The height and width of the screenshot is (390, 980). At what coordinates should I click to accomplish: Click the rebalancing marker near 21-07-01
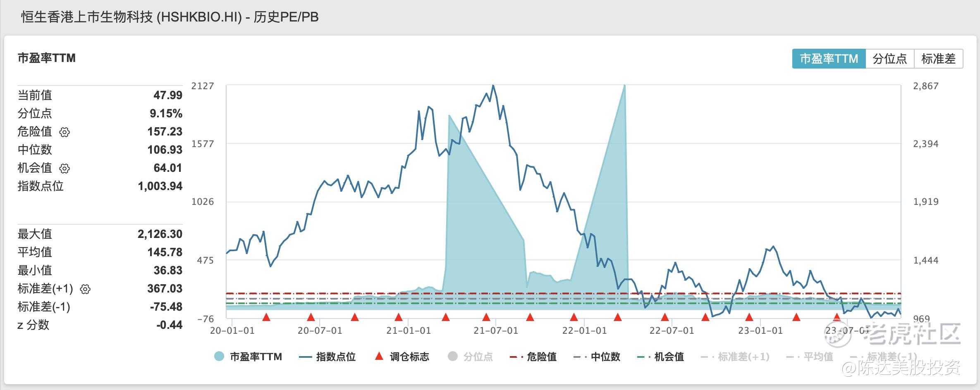[486, 317]
